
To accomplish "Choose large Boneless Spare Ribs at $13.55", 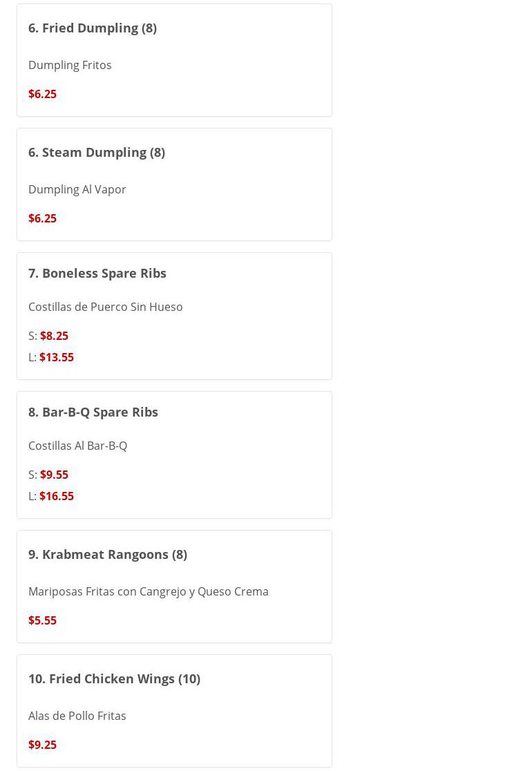I will tap(57, 357).
